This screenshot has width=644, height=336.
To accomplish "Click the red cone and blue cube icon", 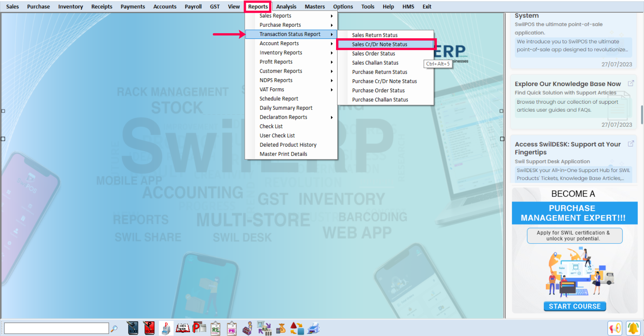I will (x=297, y=328).
